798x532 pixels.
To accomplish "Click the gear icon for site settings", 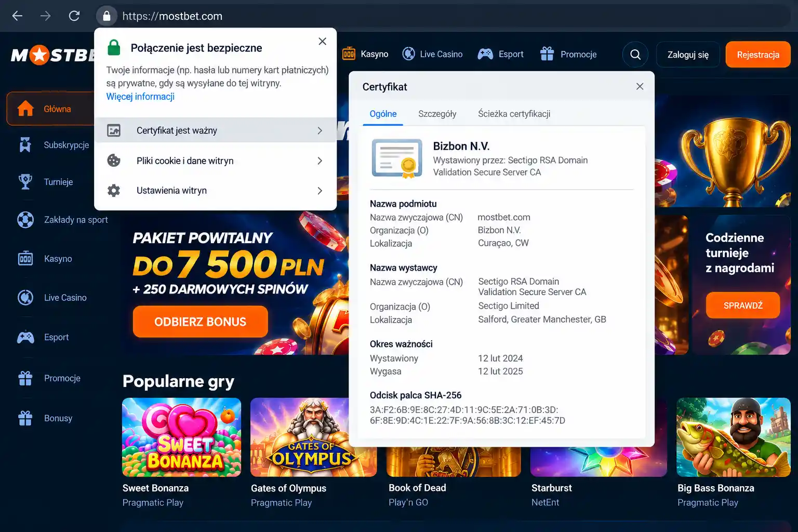I will 114,191.
